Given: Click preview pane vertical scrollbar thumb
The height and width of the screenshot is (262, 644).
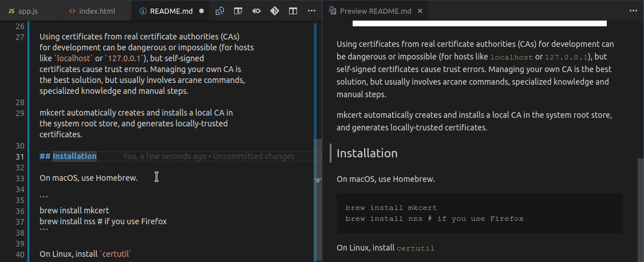Looking at the screenshot, I should (641, 209).
